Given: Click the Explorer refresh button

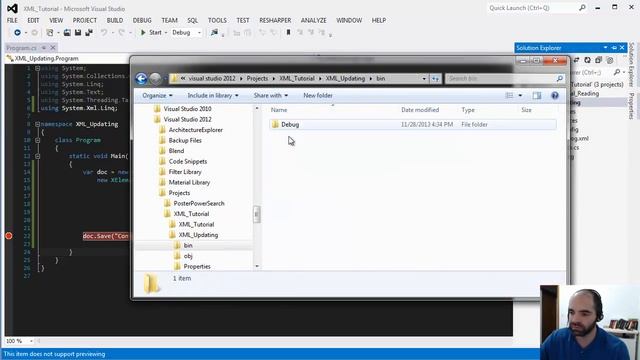Looking at the screenshot, I should tap(436, 78).
